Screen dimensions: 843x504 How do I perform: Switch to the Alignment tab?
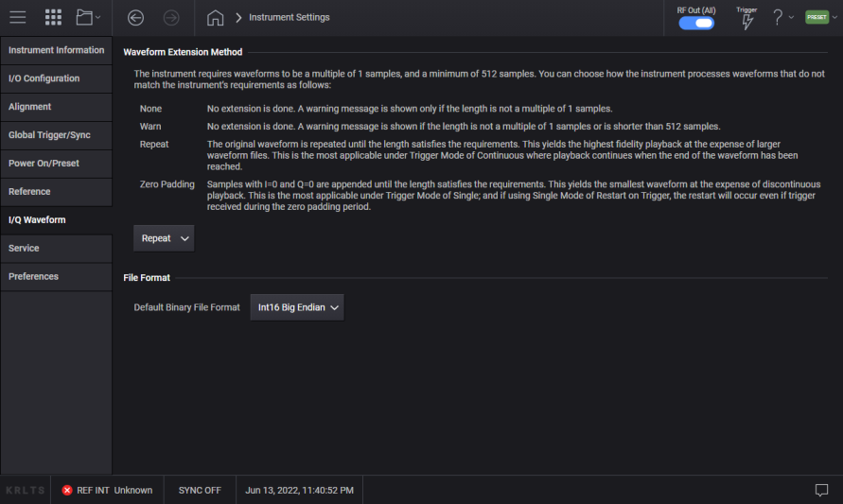56,107
